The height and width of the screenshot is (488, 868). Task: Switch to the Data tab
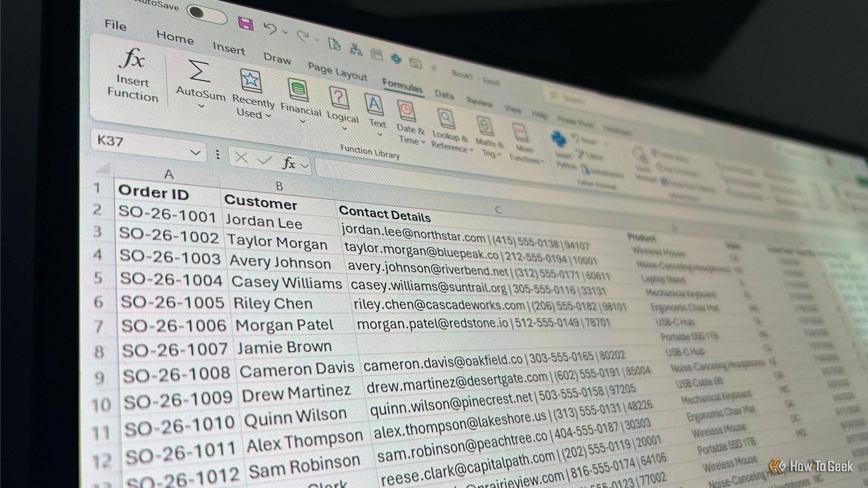pos(444,94)
